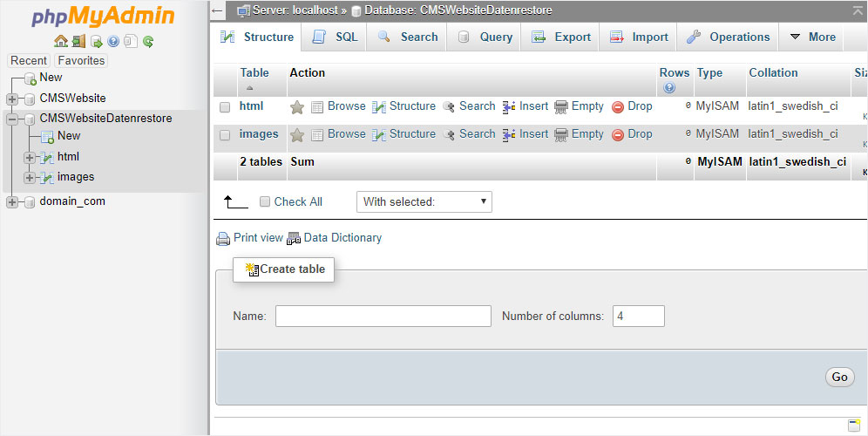
Task: Click the table icon next to html in tree
Action: [x=47, y=158]
